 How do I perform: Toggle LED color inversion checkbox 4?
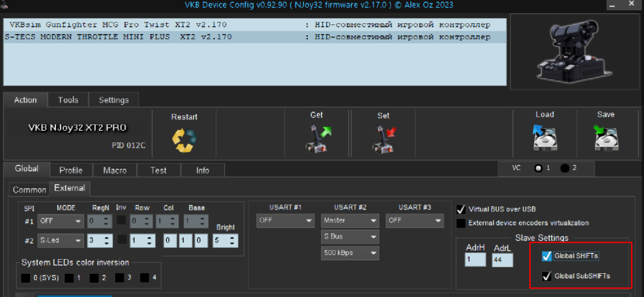pos(144,278)
